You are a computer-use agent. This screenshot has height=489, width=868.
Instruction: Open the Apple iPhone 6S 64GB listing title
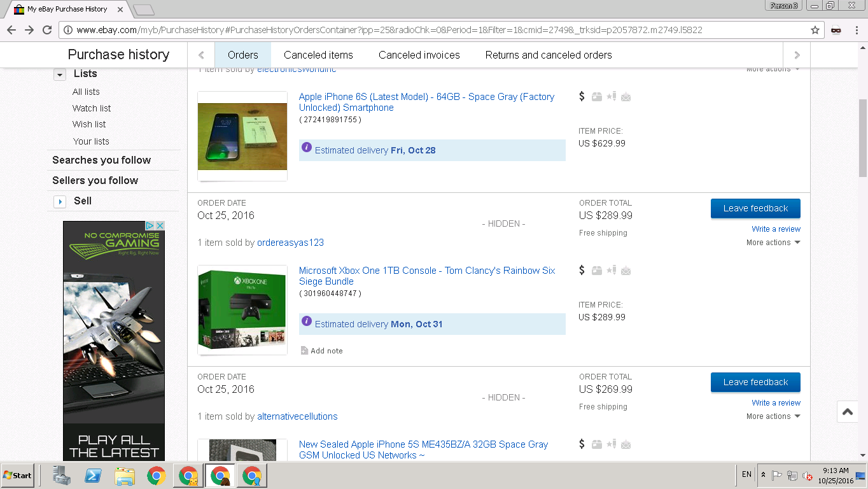tap(426, 102)
